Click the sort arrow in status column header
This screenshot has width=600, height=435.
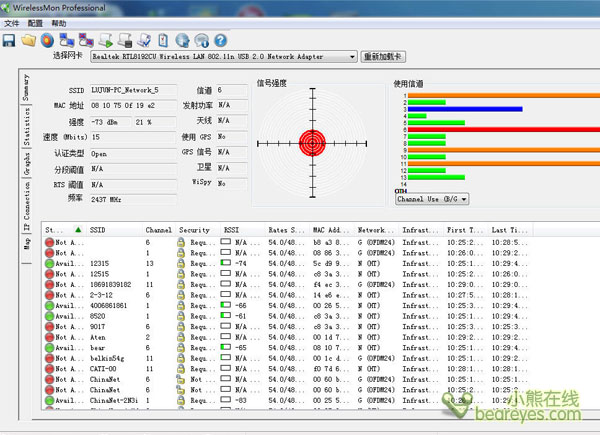[x=78, y=230]
